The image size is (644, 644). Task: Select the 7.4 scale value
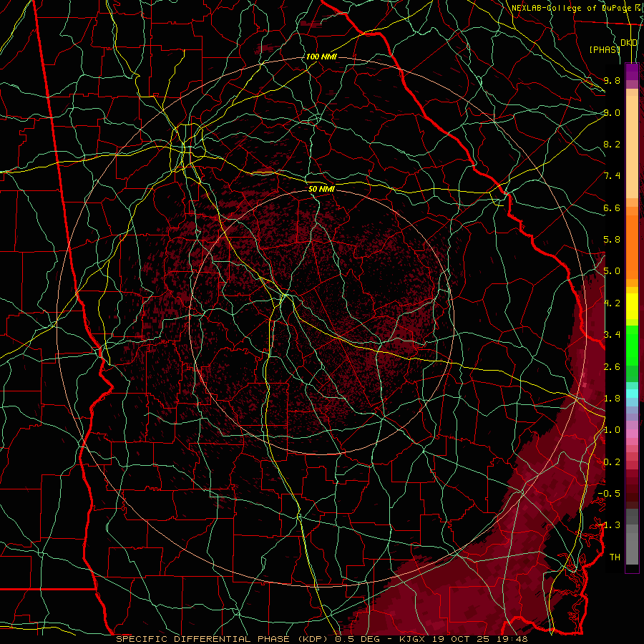click(612, 176)
